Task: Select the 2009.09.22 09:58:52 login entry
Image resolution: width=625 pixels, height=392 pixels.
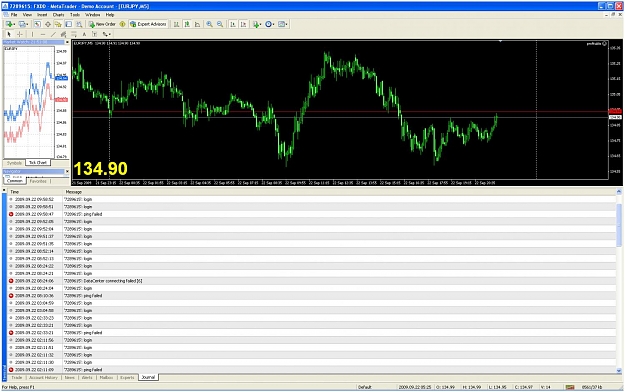Action: coord(312,199)
